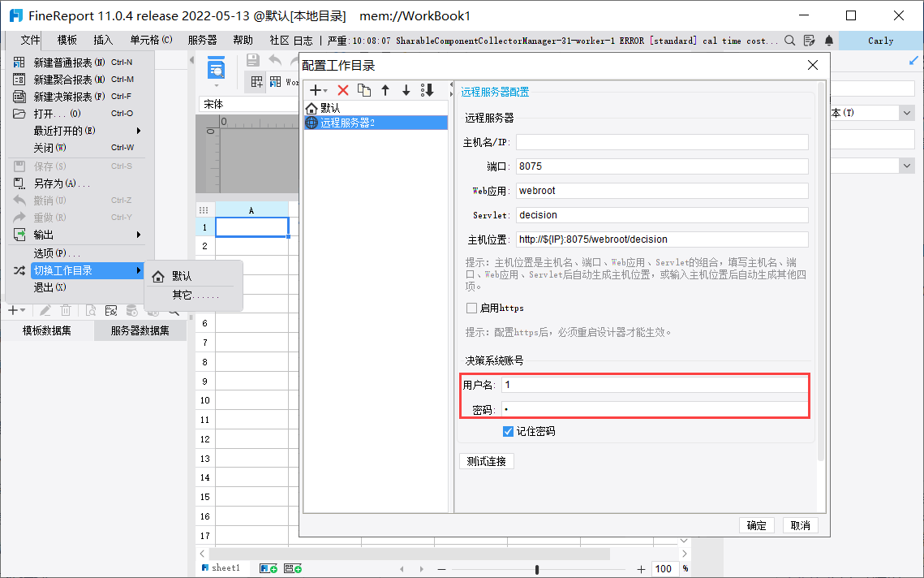924x578 pixels.
Task: Open the 宋体 font dropdown
Action: 249,105
